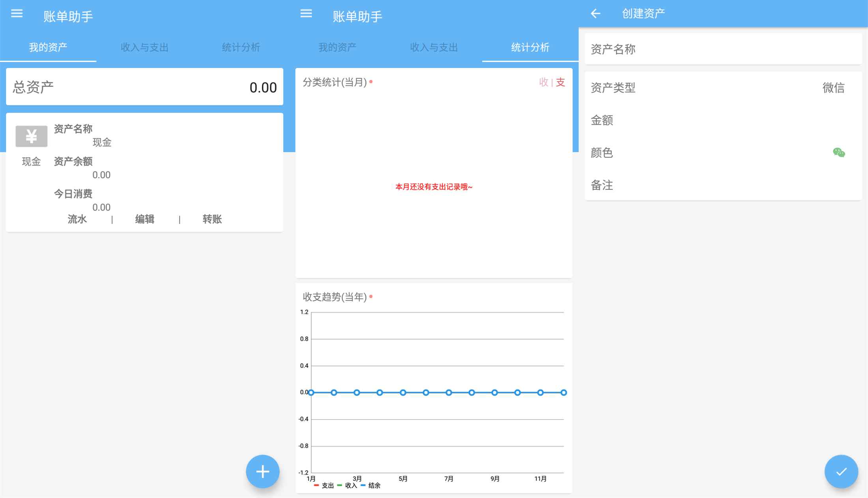Click 转账 on cash asset card

212,219
